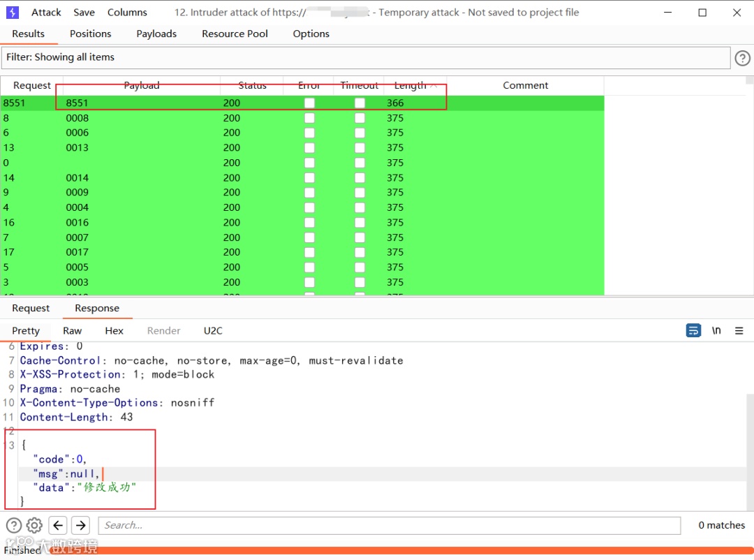Select the Pretty view tab
The height and width of the screenshot is (560, 754).
tap(26, 330)
